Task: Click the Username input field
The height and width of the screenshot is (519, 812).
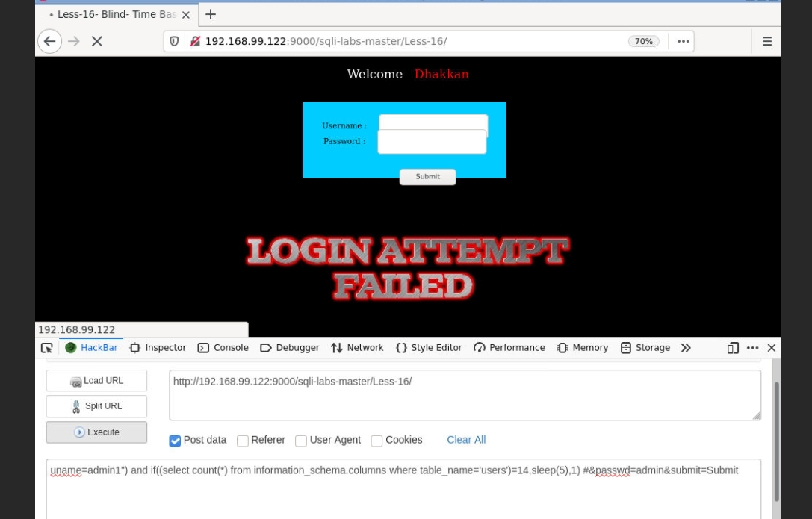Action: [433, 122]
